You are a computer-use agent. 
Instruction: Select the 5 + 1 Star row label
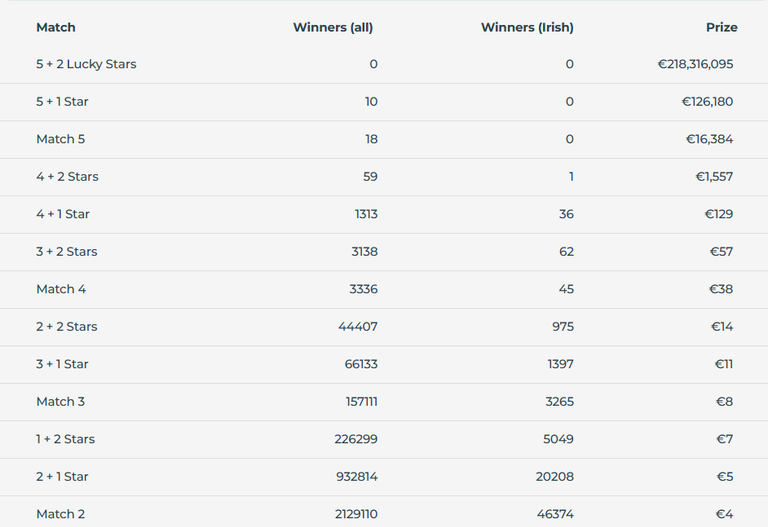62,102
